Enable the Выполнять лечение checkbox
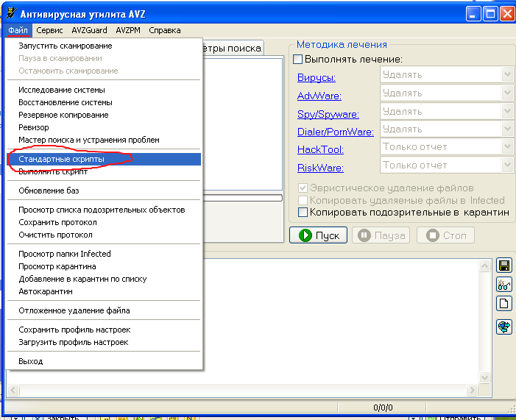 (x=298, y=59)
